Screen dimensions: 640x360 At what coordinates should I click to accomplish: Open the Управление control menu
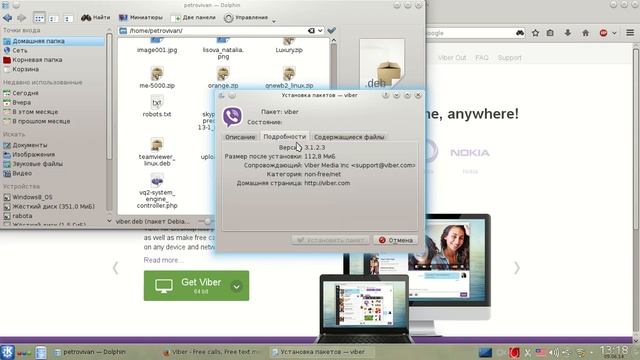pos(246,18)
